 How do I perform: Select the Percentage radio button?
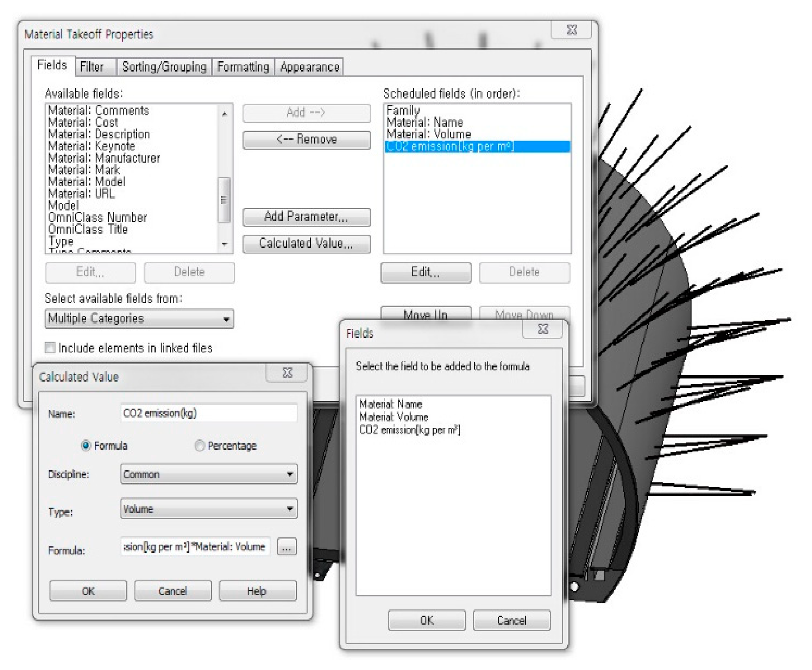pyautogui.click(x=199, y=446)
